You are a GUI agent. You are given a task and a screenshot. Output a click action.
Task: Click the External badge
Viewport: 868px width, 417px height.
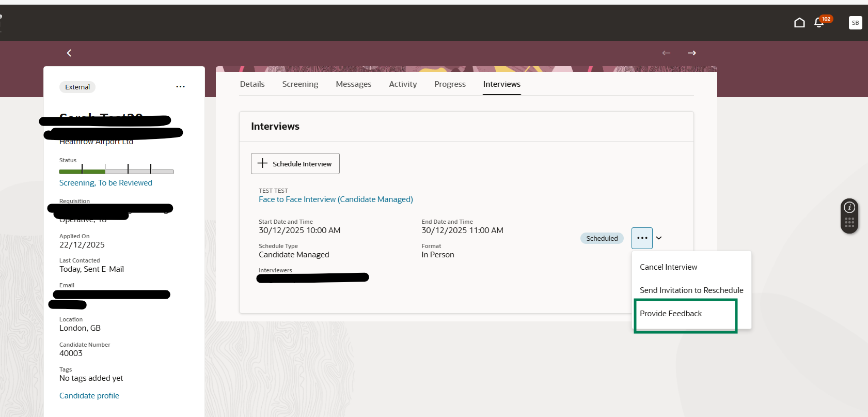pyautogui.click(x=77, y=87)
